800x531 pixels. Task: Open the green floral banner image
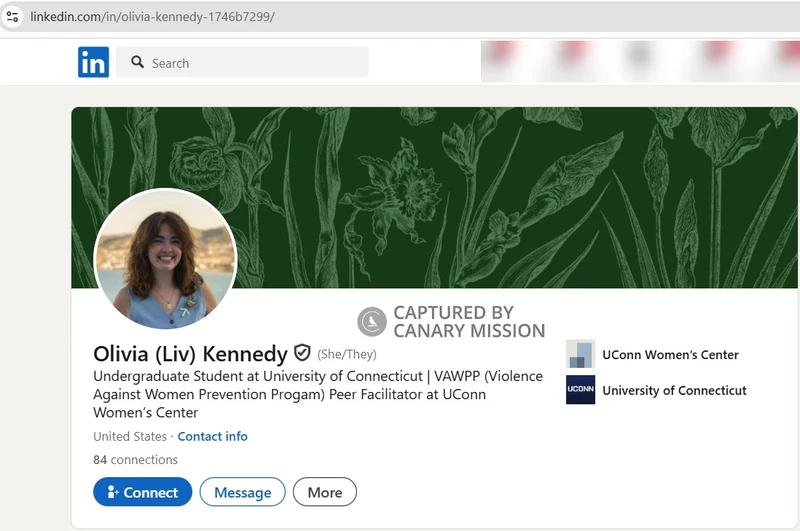[x=434, y=197]
